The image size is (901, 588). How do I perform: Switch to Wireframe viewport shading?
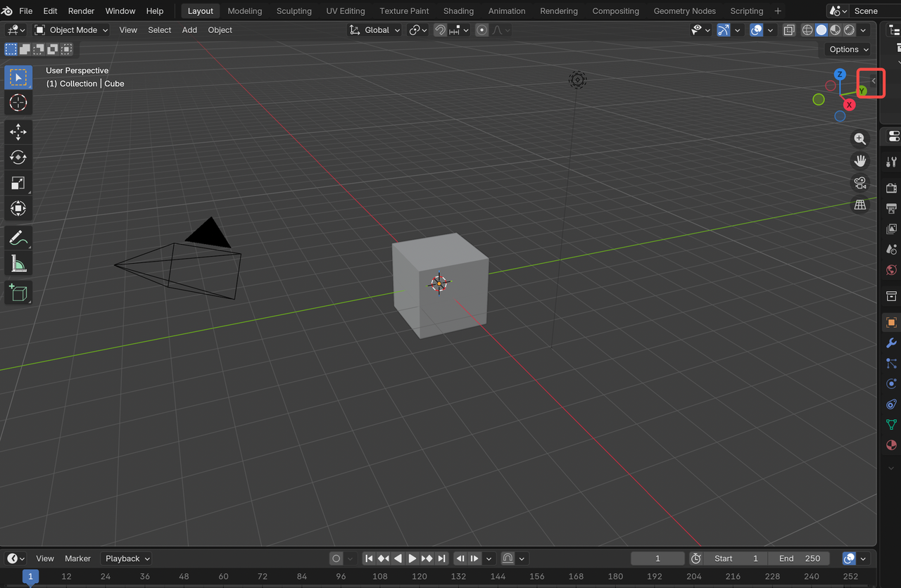[807, 30]
